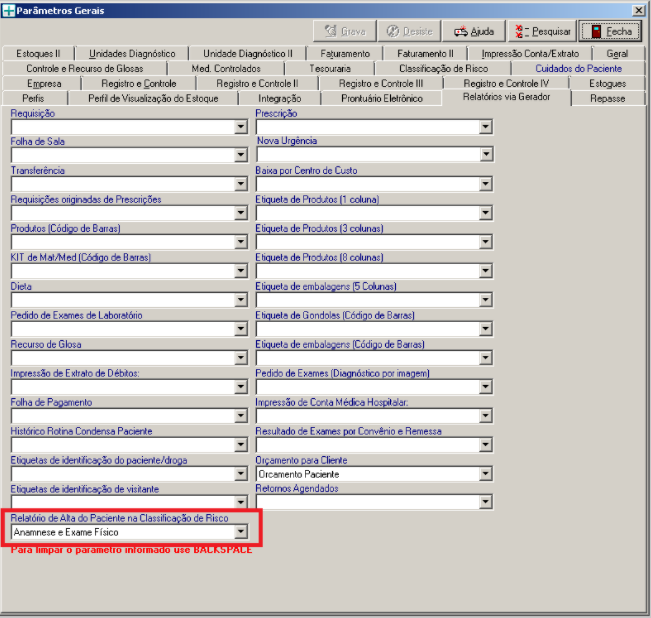Switch to Med. Controlados tab
The height and width of the screenshot is (618, 651).
226,68
